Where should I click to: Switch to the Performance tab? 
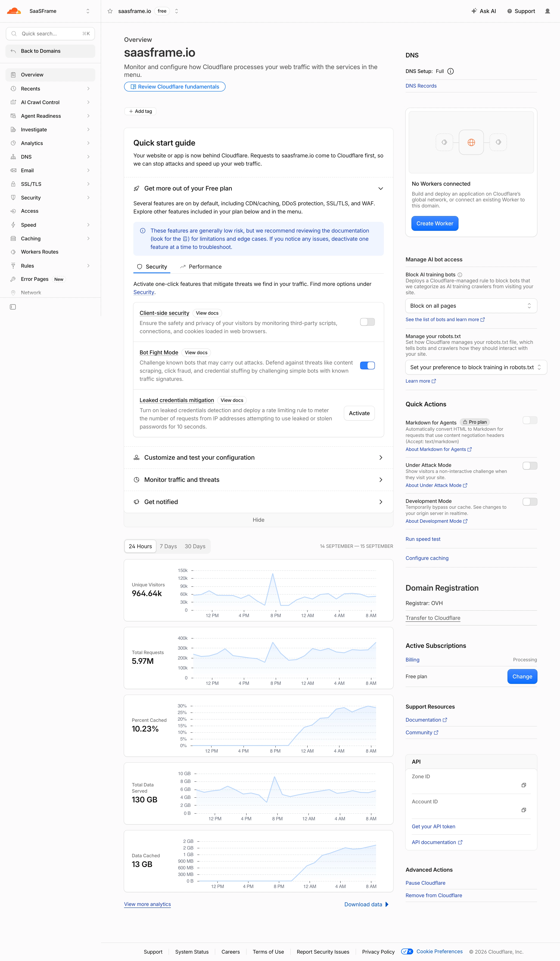click(201, 267)
